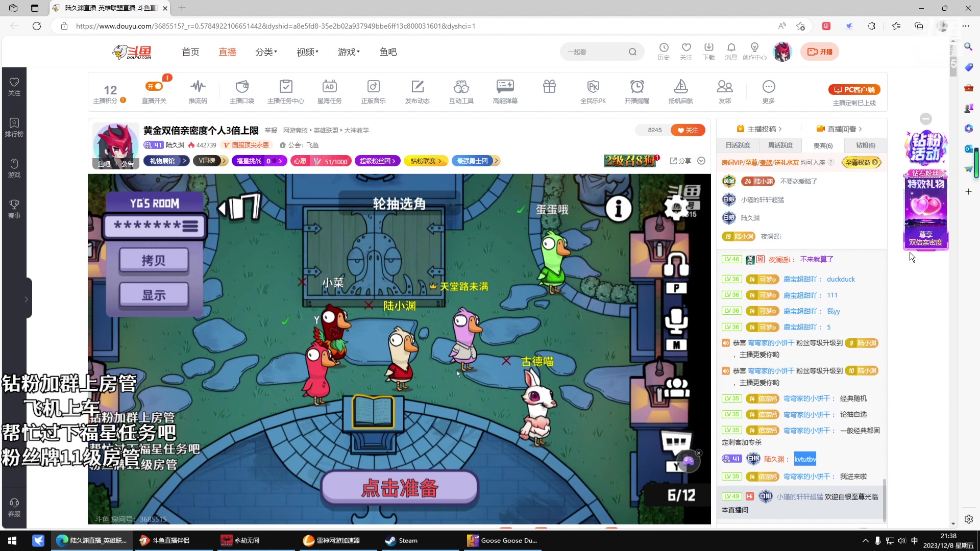This screenshot has height=551, width=980.
Task: Go to 直播 live tab
Action: 227,52
